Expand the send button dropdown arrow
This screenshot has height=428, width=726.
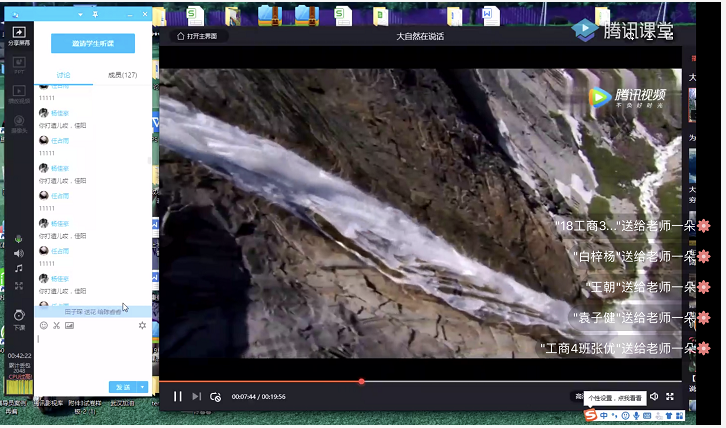pyautogui.click(x=143, y=387)
